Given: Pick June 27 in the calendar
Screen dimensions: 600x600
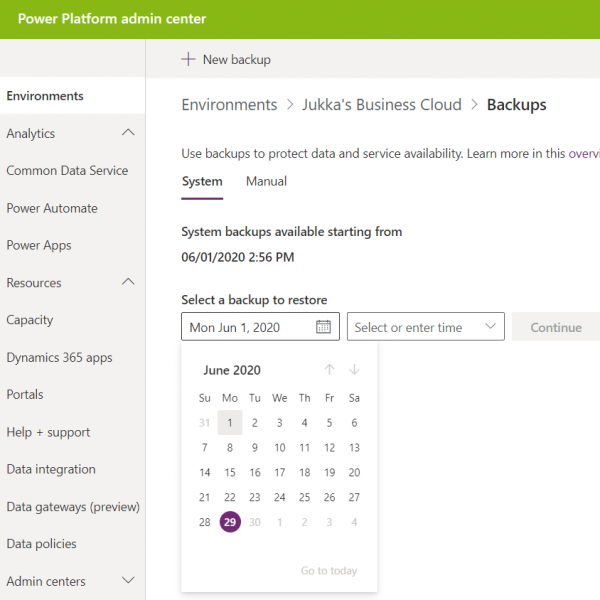Looking at the screenshot, I should (354, 497).
